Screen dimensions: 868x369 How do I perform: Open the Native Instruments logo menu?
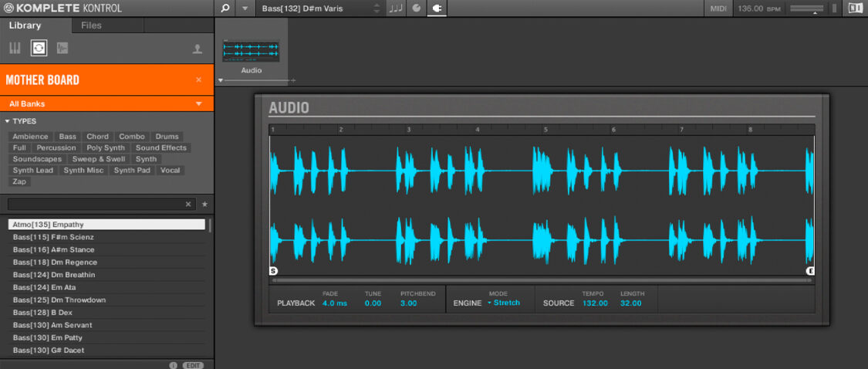[x=853, y=8]
